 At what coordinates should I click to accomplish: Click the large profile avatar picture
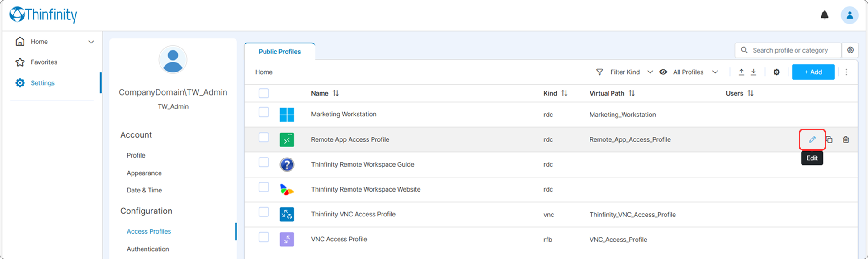tap(173, 60)
